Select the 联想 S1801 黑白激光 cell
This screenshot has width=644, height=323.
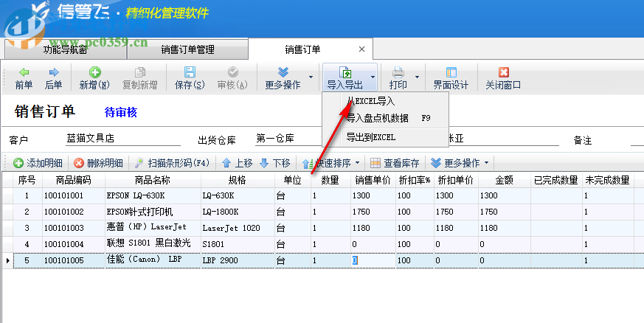click(x=153, y=244)
